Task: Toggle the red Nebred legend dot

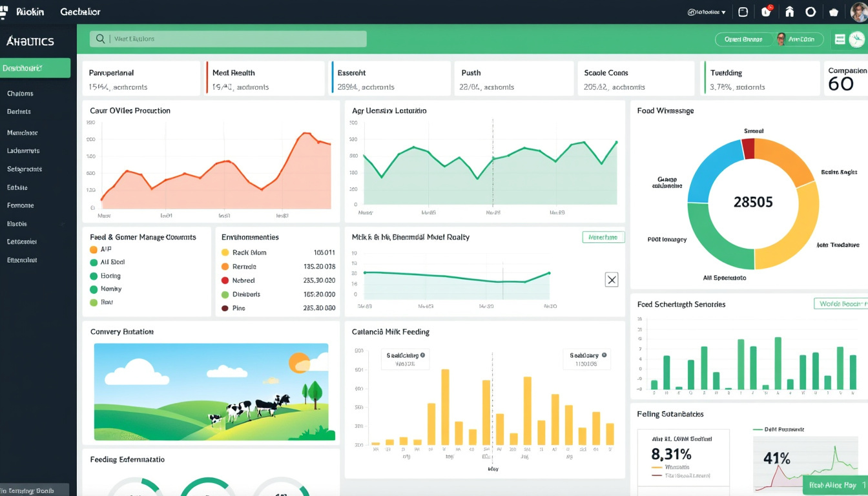Action: pyautogui.click(x=225, y=280)
